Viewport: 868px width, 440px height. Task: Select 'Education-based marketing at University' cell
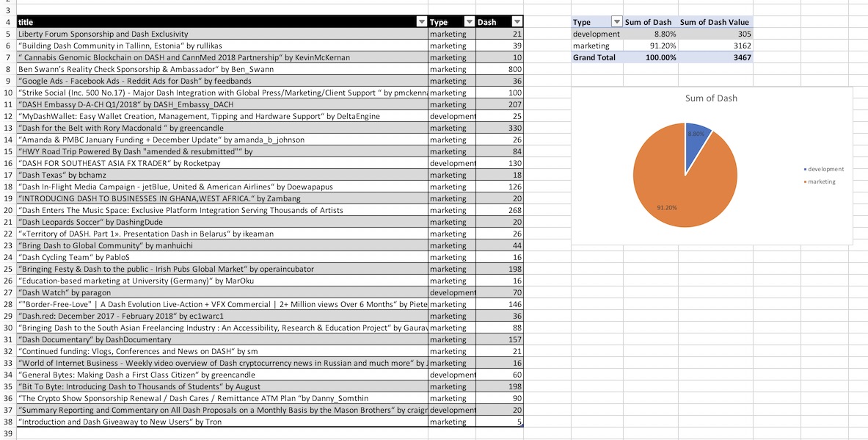click(222, 281)
